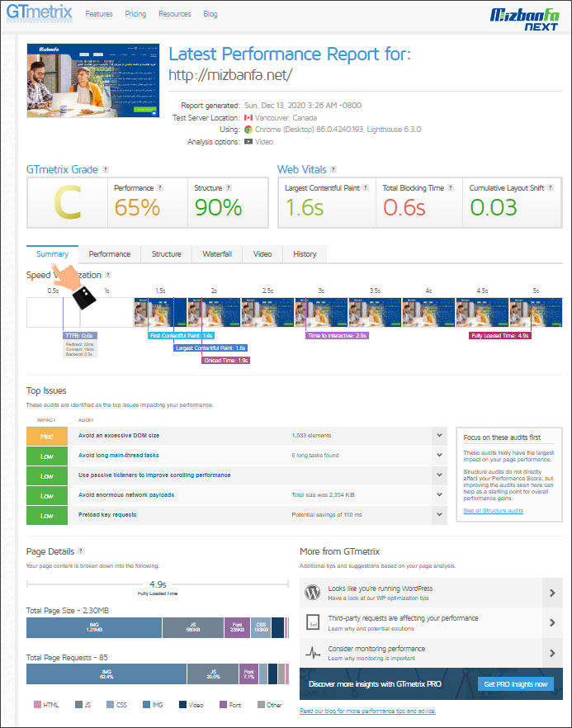The width and height of the screenshot is (572, 728).
Task: Click the First Contentful Paint 1.4s marker
Action: point(182,335)
